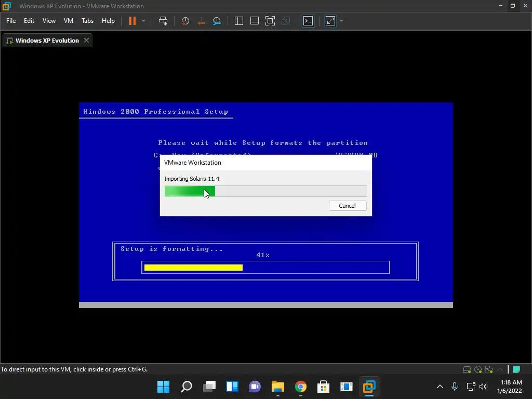Toggle the library sidebar panel
This screenshot has width=532, height=399.
click(x=239, y=21)
